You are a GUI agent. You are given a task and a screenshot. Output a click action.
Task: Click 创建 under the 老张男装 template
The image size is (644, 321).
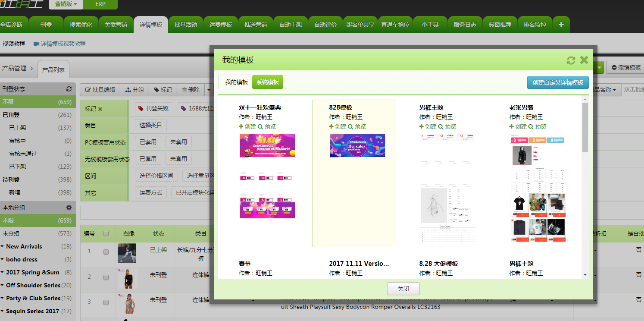tap(518, 126)
